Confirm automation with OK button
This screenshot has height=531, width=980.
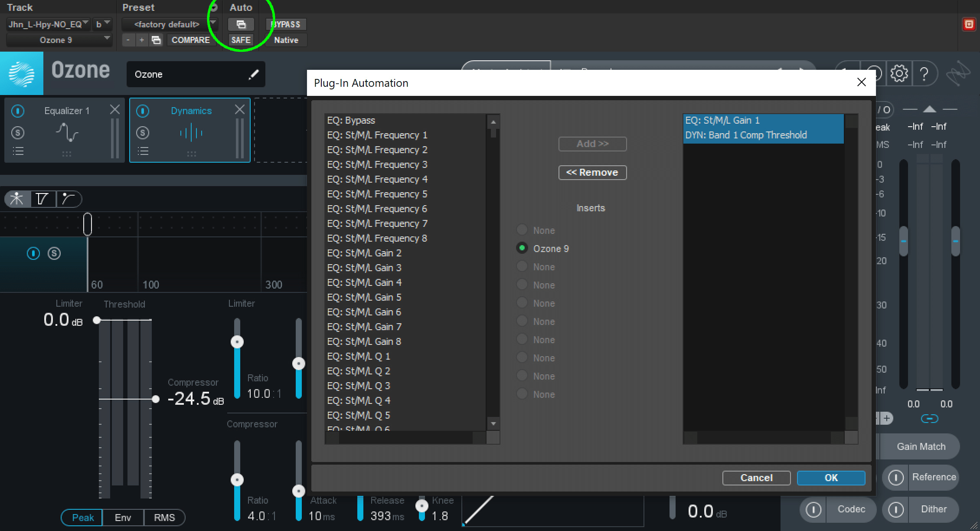(831, 478)
